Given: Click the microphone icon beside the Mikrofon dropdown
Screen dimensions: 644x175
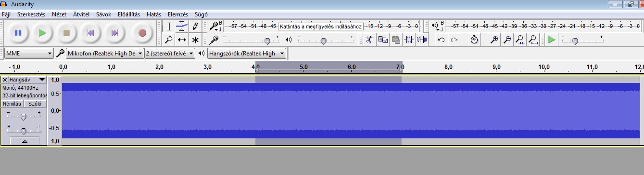Looking at the screenshot, I should (60, 54).
